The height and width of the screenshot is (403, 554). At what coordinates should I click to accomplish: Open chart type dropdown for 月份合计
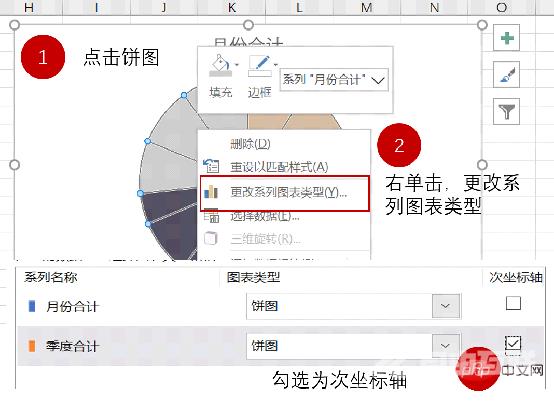coord(446,306)
